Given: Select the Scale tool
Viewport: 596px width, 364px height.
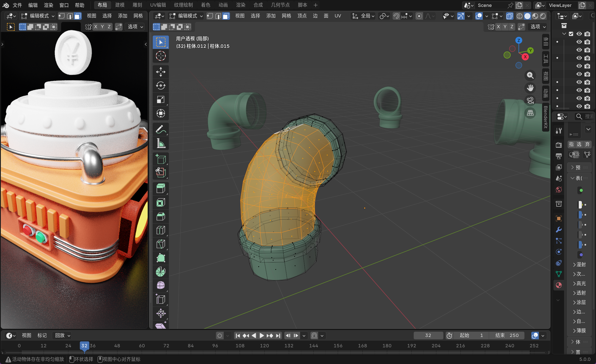Looking at the screenshot, I should [161, 99].
